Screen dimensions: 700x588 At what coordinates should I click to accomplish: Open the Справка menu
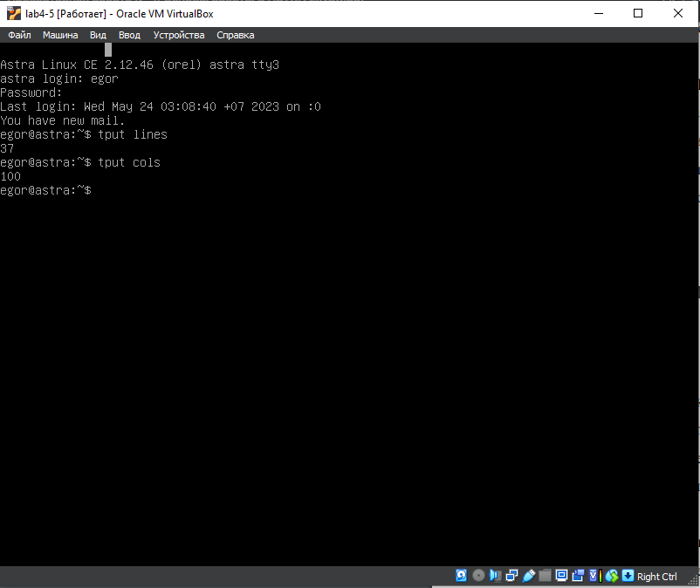[236, 35]
